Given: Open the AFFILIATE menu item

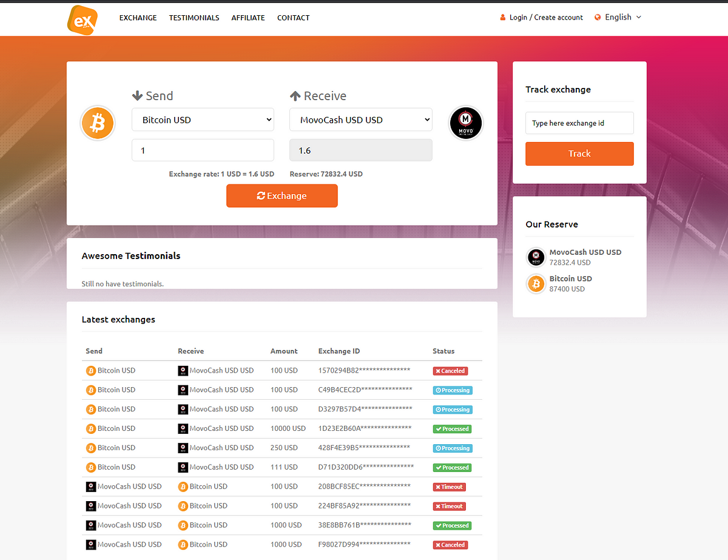Looking at the screenshot, I should pyautogui.click(x=248, y=18).
